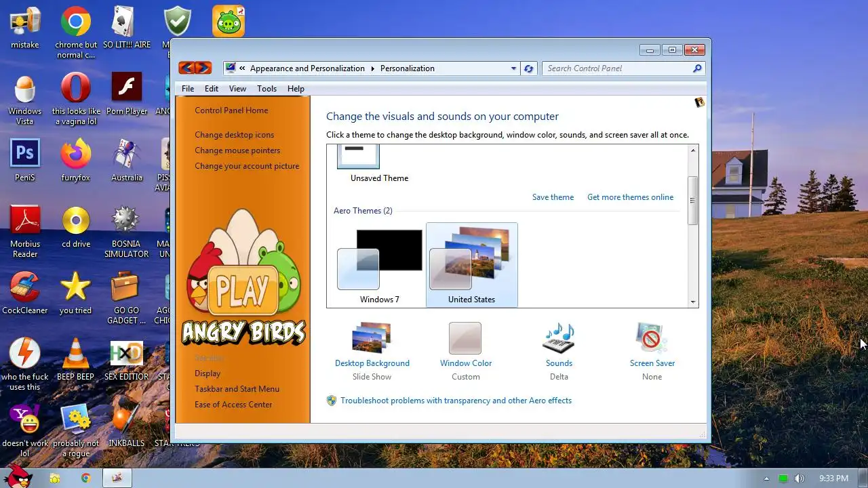
Task: Open the Help menu
Action: pos(296,89)
